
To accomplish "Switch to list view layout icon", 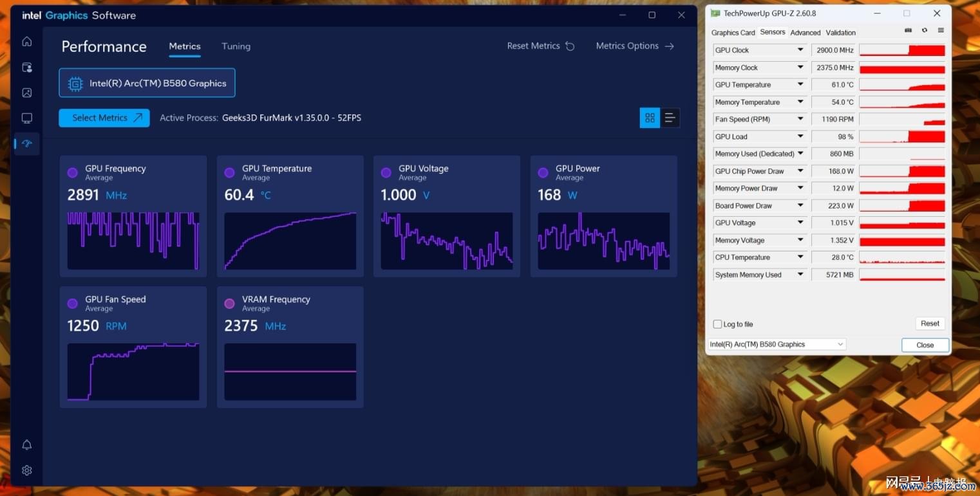I will coord(670,118).
